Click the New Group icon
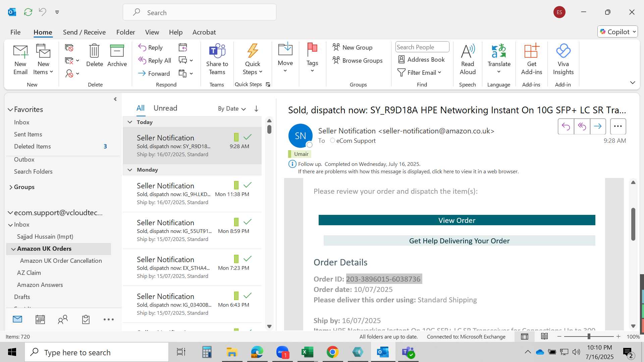Image resolution: width=644 pixels, height=362 pixels. [336, 47]
